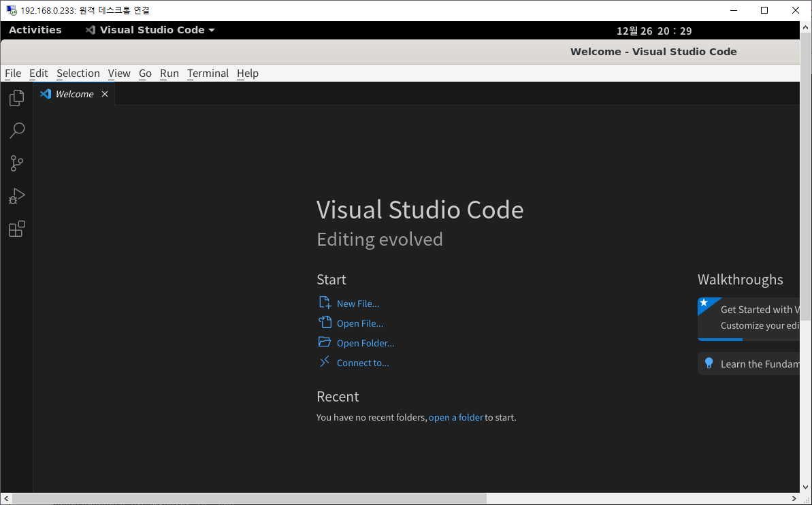Click the horizontal scrollbar thumb of remote window
The image size is (812, 505).
(x=249, y=499)
